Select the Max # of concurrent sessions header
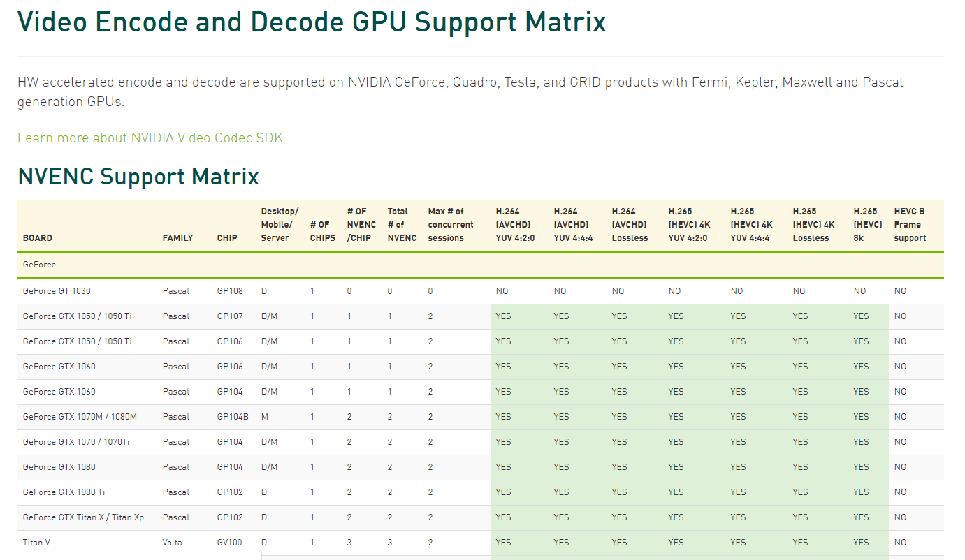965x560 pixels. [451, 225]
